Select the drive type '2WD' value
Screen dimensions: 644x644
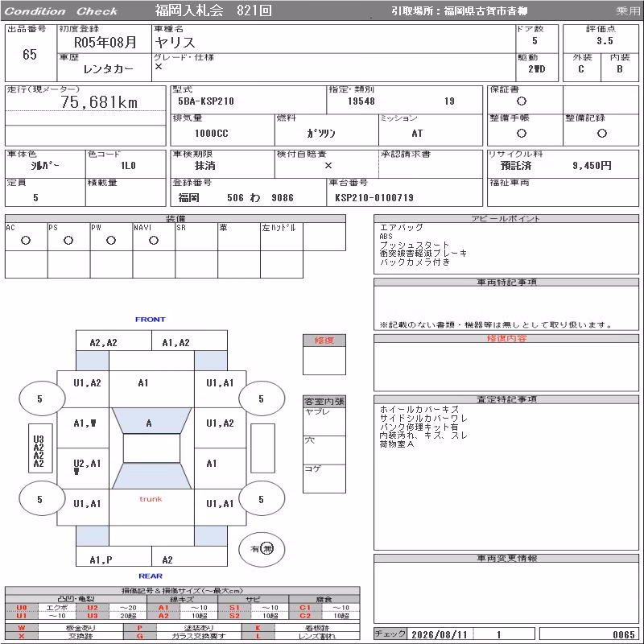point(536,69)
